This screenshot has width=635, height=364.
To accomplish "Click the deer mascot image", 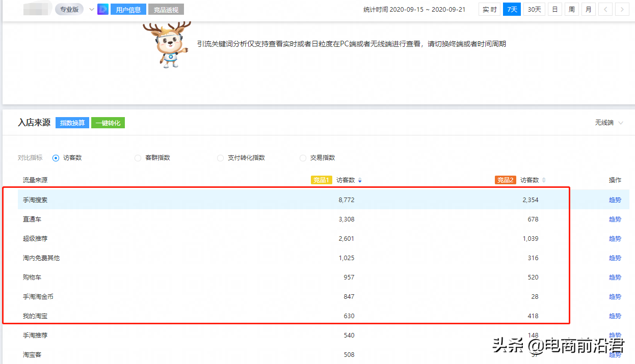I will 168,45.
